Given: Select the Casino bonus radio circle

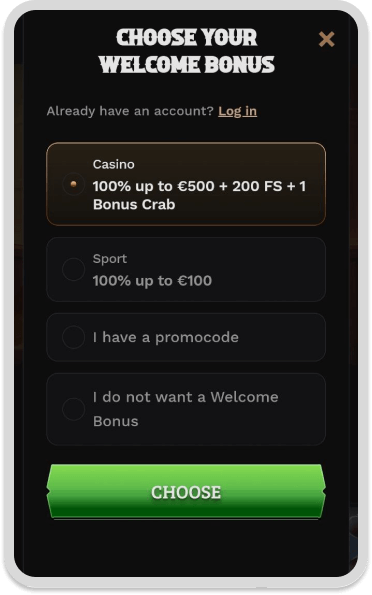Looking at the screenshot, I should (x=73, y=184).
